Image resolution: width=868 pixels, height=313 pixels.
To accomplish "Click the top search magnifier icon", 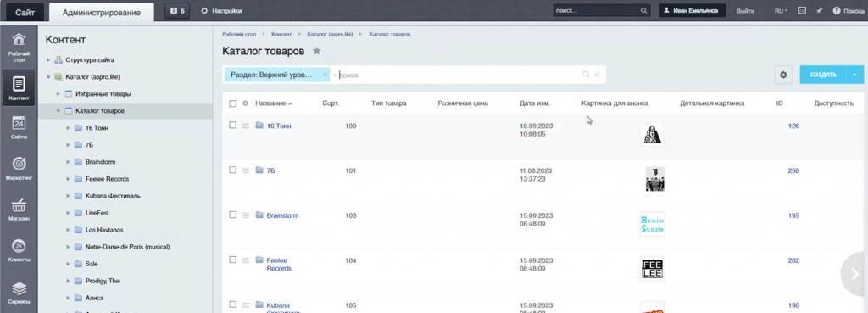I will (643, 10).
